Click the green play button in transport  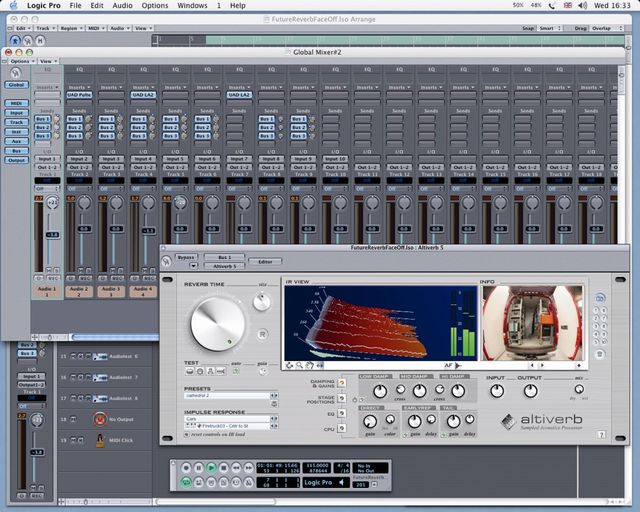[211, 468]
